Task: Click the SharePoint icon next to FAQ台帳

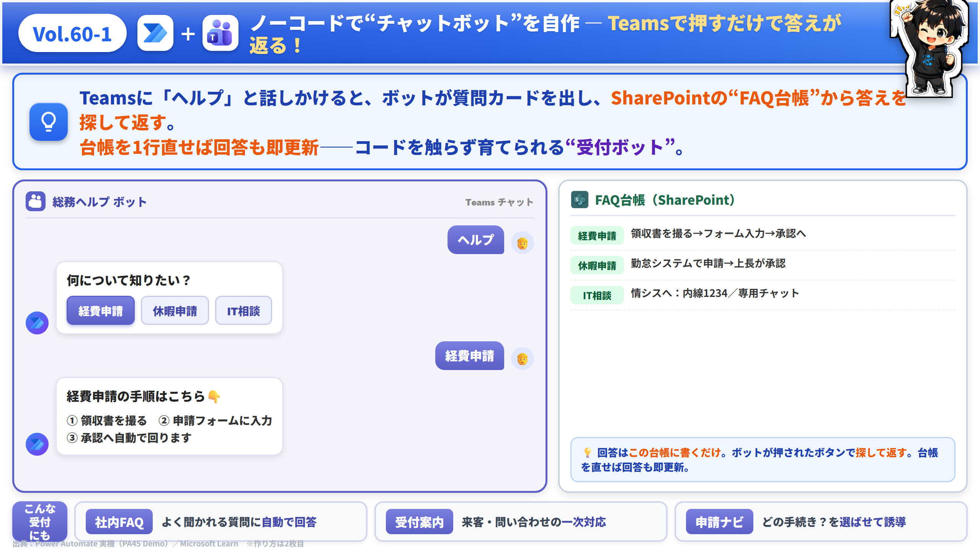Action: tap(580, 200)
